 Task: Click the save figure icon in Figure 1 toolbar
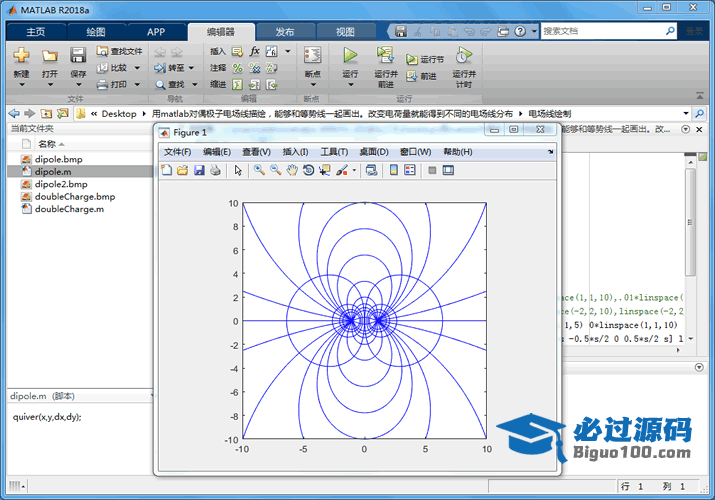click(199, 170)
